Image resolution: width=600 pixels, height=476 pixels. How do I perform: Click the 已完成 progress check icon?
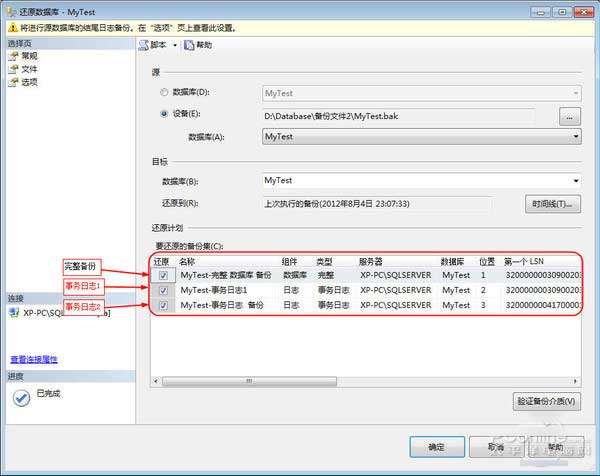21,398
